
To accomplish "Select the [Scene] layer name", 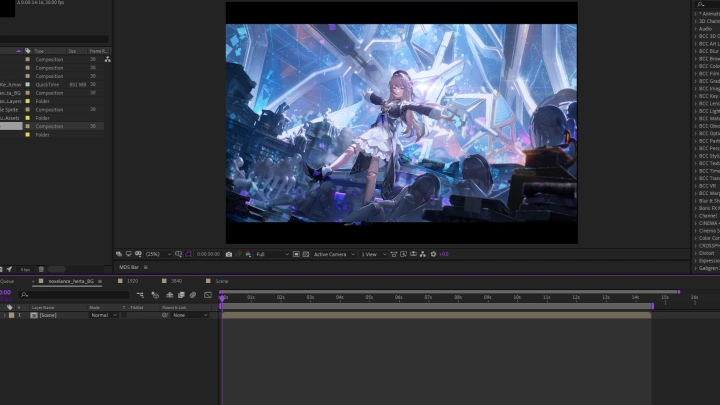I will click(x=48, y=315).
